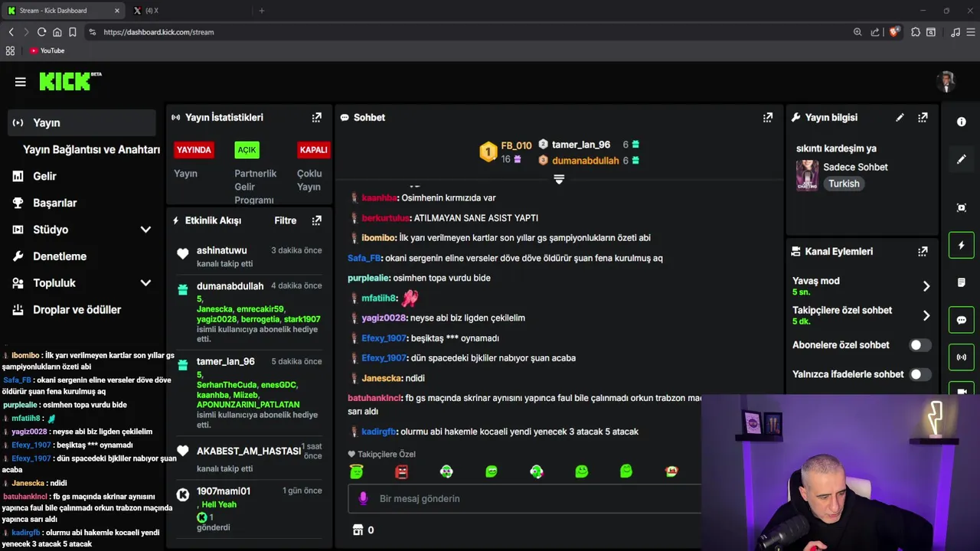The height and width of the screenshot is (551, 980).
Task: Click the info icon in the right sidebar
Action: coord(962,122)
